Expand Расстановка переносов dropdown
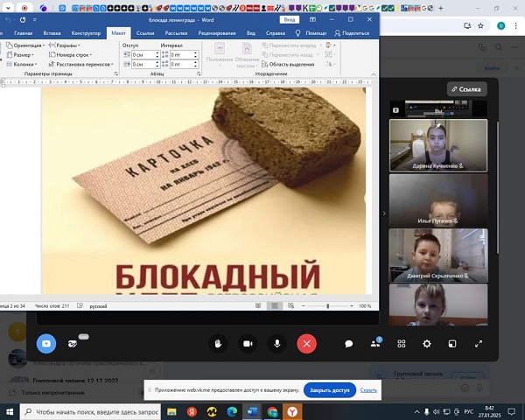The height and width of the screenshot is (420, 525). (x=81, y=64)
